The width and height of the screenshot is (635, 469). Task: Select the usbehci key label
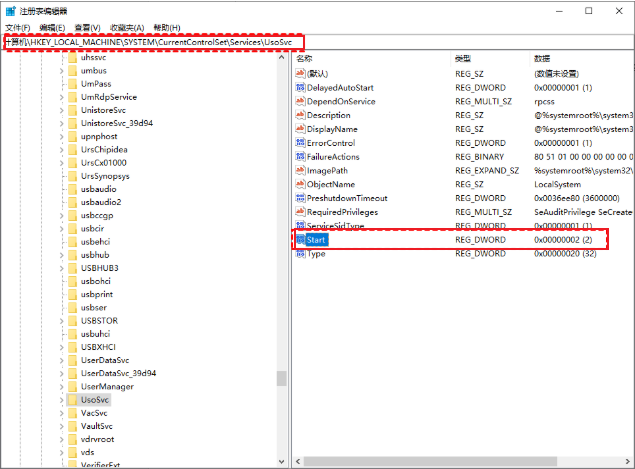tap(95, 242)
